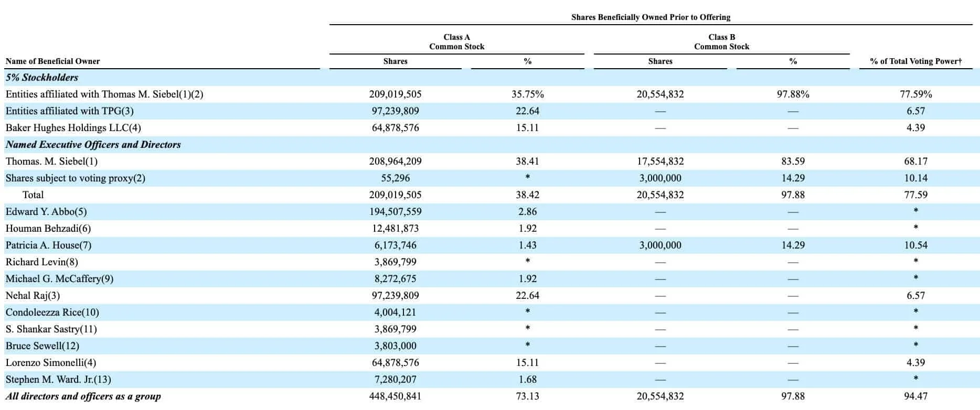Select the '5% Stockholders' section heading
This screenshot has width=980, height=410.
pyautogui.click(x=42, y=78)
